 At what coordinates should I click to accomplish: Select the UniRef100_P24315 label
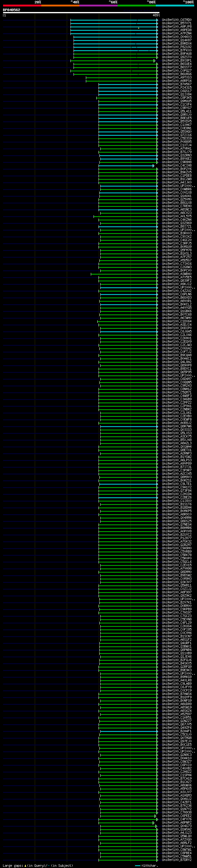[x=176, y=88]
